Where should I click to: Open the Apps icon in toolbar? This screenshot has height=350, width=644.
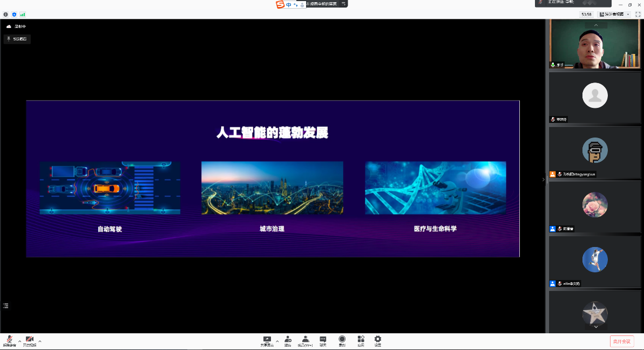pos(361,340)
